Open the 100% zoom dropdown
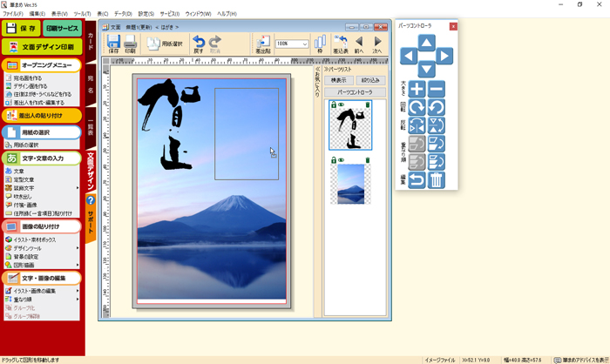Viewport: 610px width, 364px height. point(303,44)
